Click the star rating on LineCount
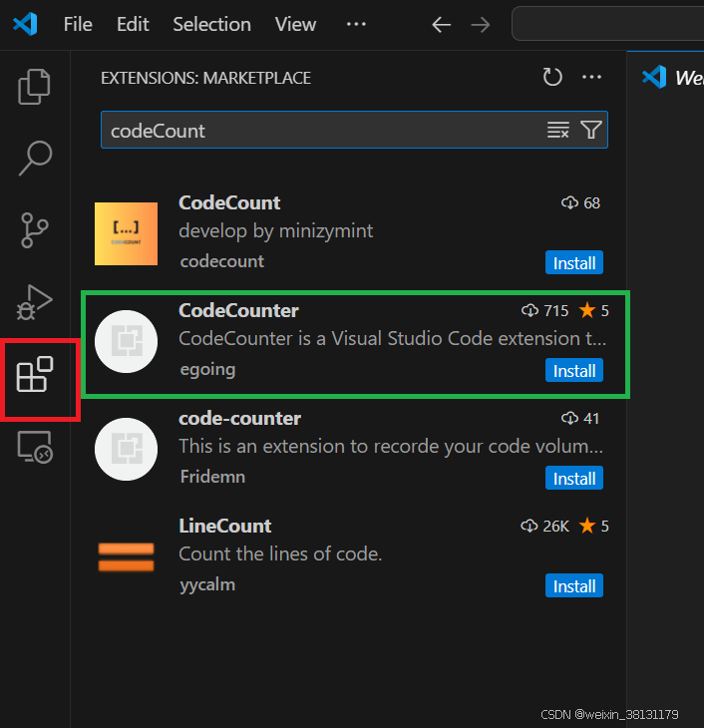 coord(594,526)
